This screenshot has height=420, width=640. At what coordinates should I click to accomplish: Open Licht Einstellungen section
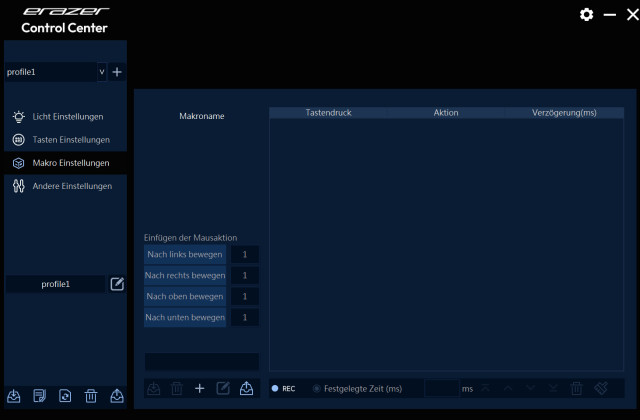click(x=67, y=117)
